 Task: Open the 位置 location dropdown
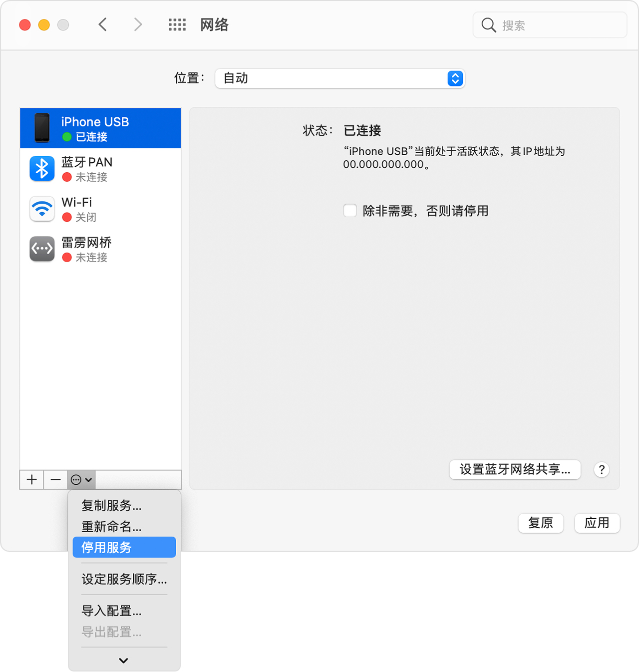(340, 78)
